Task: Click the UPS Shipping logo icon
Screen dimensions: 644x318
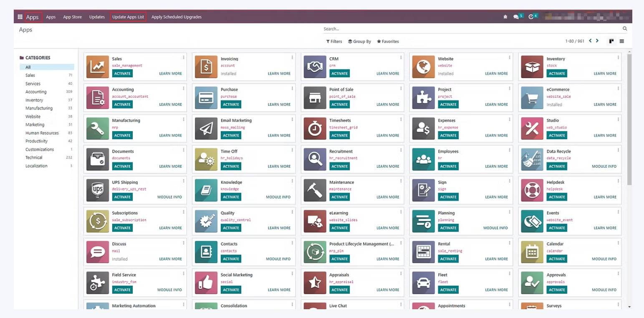Action: tap(98, 191)
